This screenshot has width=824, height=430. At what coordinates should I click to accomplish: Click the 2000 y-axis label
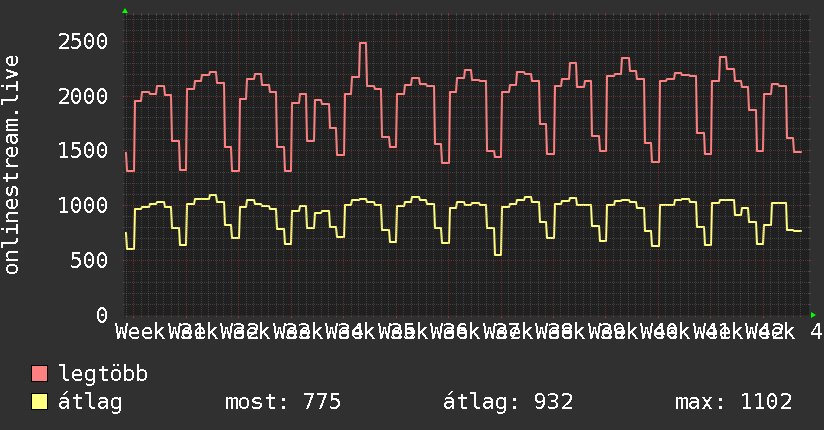click(x=83, y=96)
